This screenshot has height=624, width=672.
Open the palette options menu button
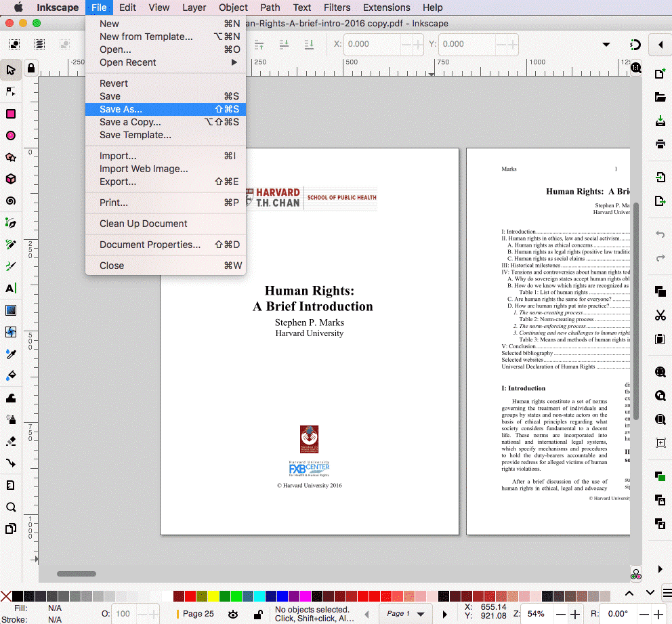coord(667,593)
